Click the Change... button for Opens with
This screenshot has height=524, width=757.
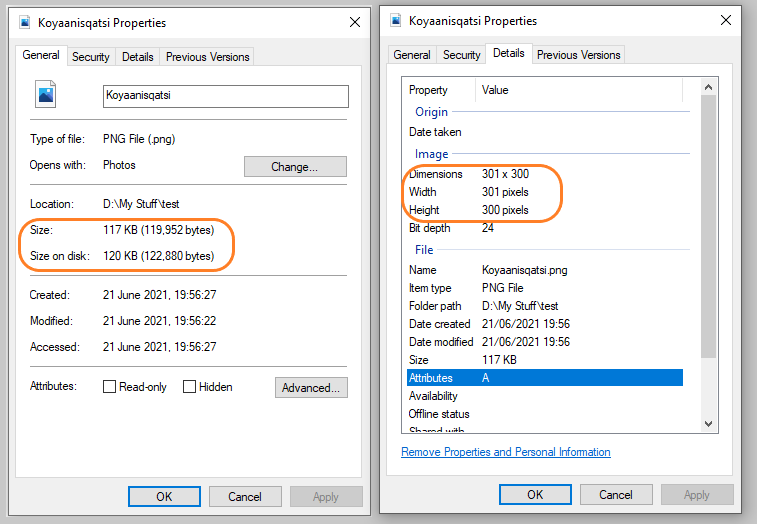295,167
